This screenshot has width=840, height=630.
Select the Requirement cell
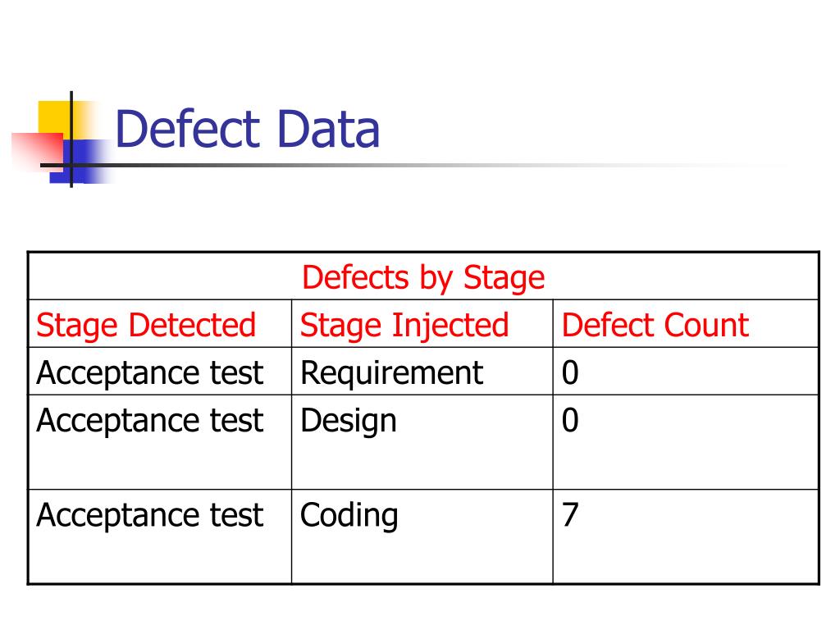tap(422, 372)
